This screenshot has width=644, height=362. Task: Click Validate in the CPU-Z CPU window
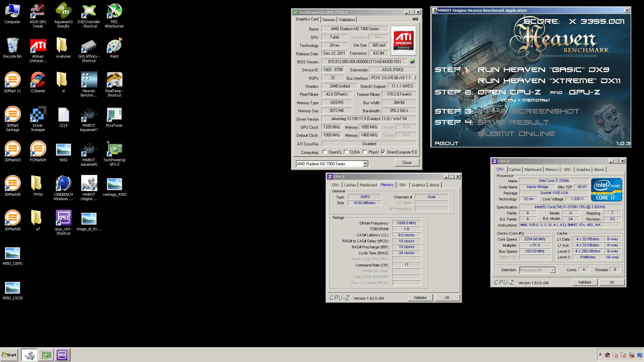585,282
